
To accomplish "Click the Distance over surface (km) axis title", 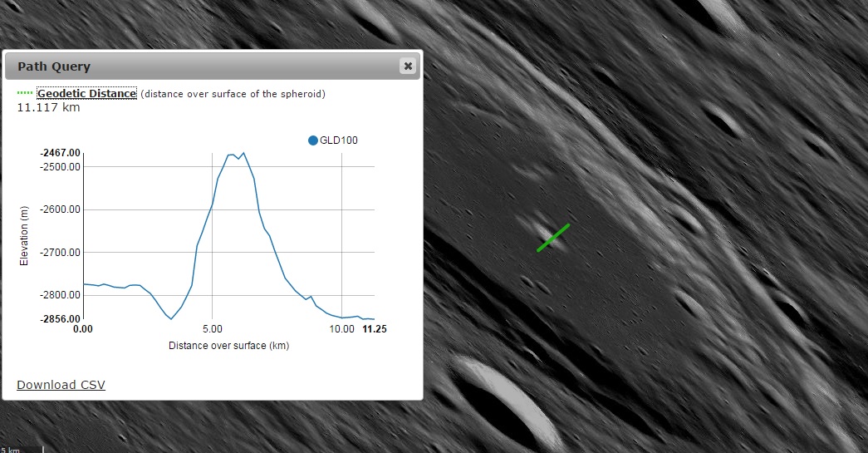I will coord(228,345).
